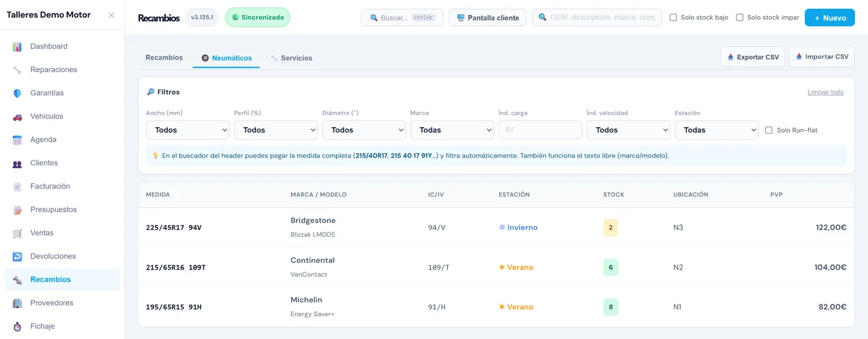Click the Ventas shopping cart icon
Viewport: 868px width, 339px height.
pyautogui.click(x=17, y=233)
